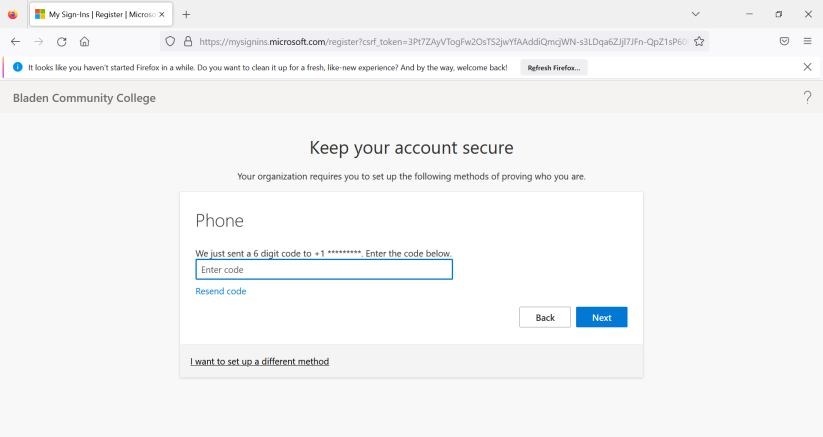823x437 pixels.
Task: Click the Resend code link
Action: click(220, 291)
